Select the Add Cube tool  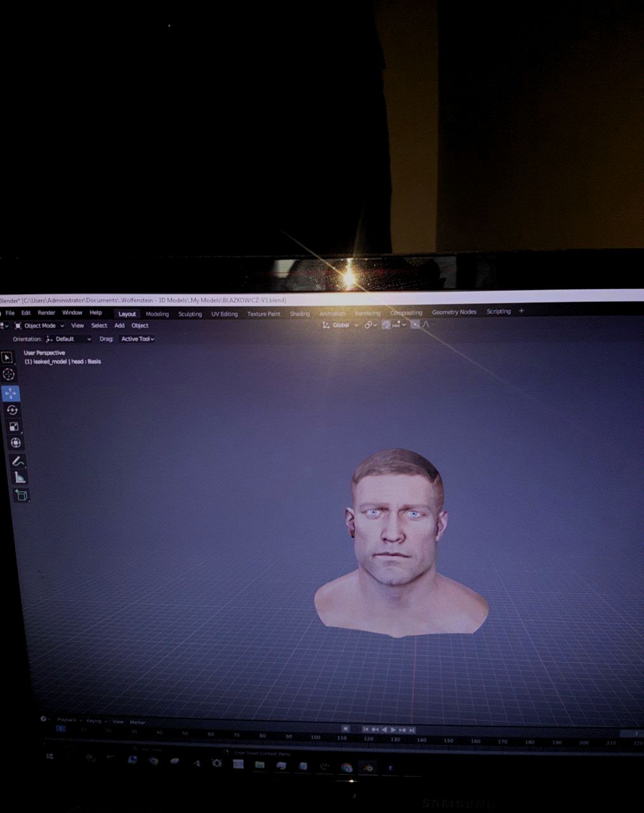(22, 495)
